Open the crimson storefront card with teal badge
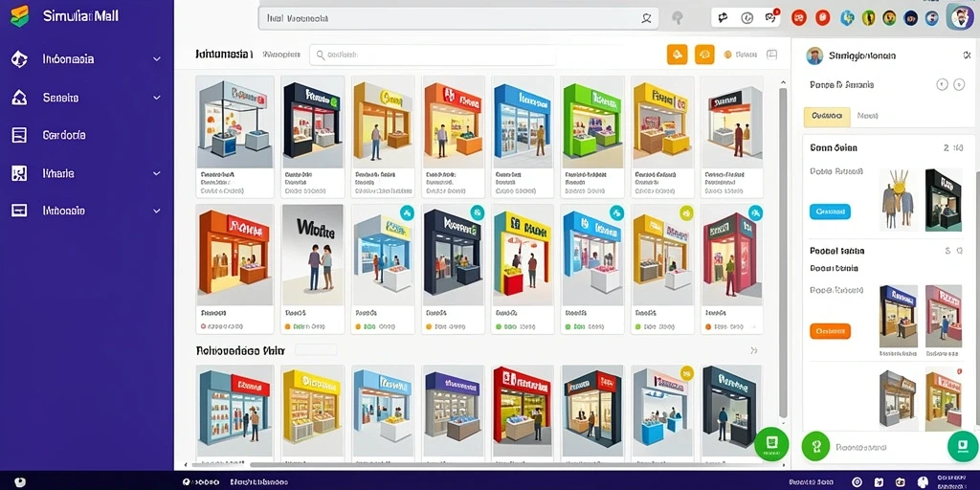980x490 pixels. coord(731,269)
